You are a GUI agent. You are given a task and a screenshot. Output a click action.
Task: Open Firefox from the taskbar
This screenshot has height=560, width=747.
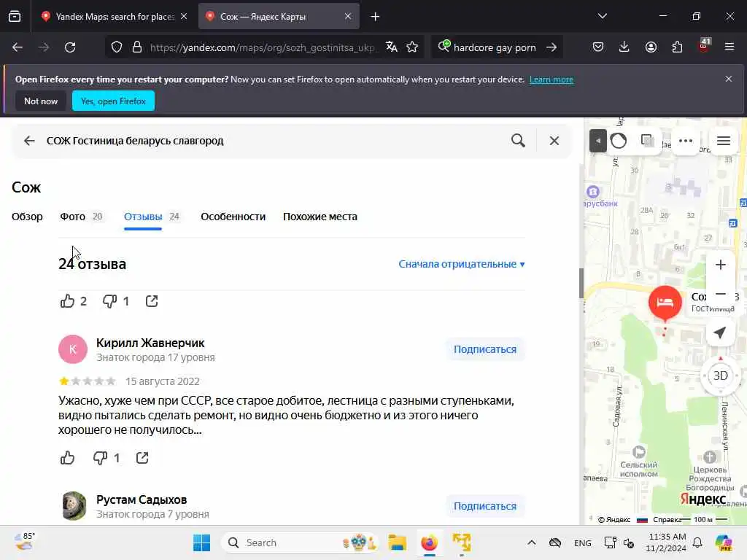pos(429,542)
